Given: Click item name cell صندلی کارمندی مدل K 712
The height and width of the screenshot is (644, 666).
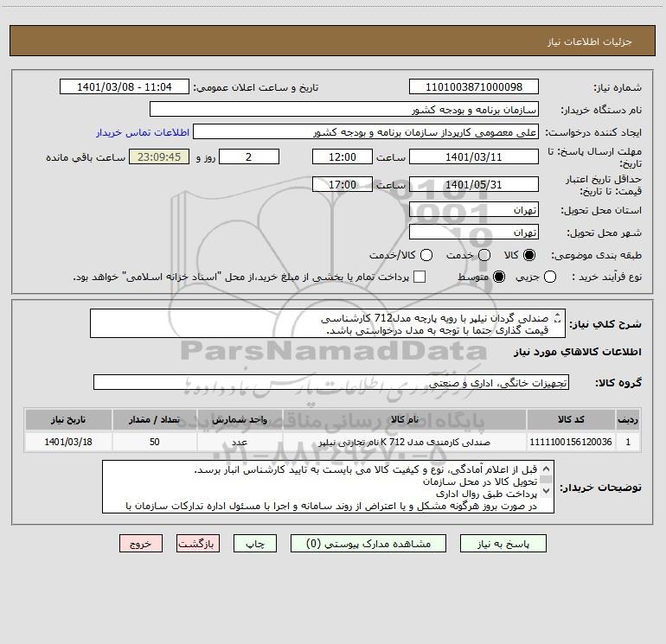Looking at the screenshot, I should [x=405, y=442].
